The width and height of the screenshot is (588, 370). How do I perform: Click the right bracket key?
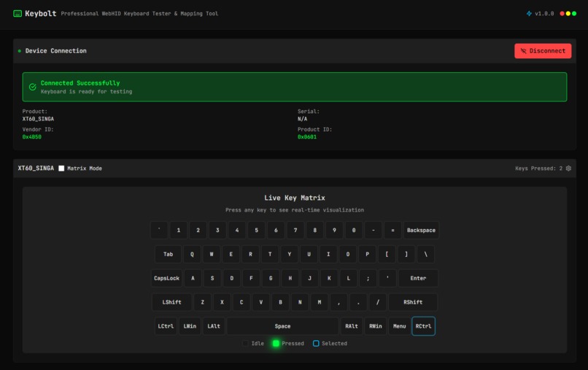406,254
